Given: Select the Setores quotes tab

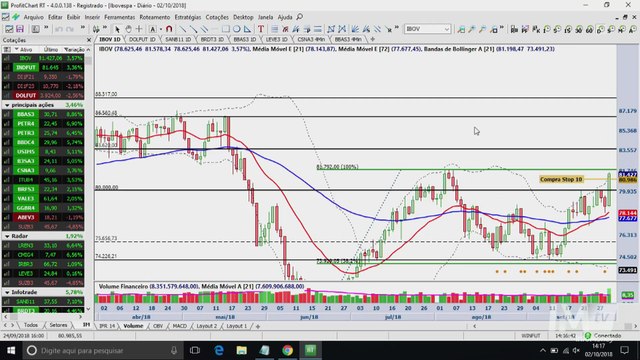Looking at the screenshot, I should click(58, 325).
